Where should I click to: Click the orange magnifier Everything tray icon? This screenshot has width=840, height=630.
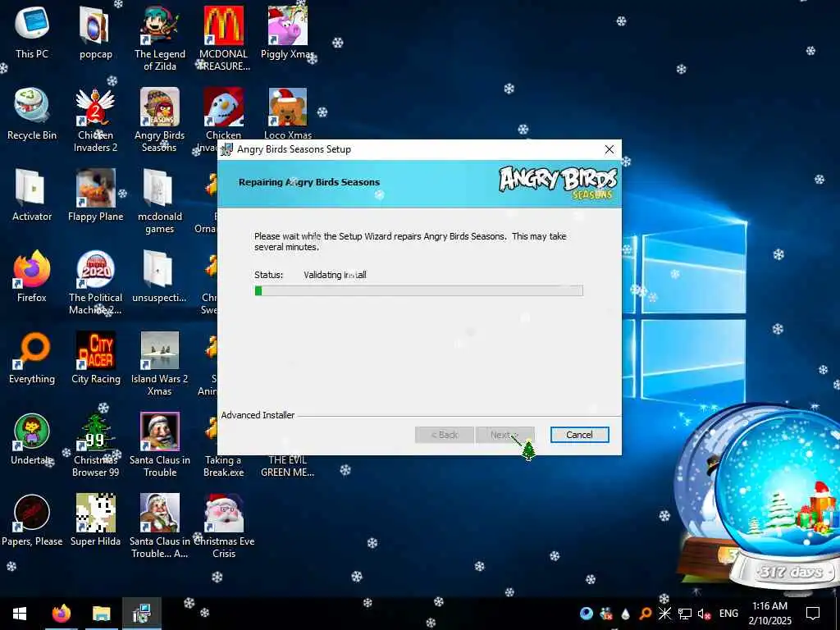point(645,614)
